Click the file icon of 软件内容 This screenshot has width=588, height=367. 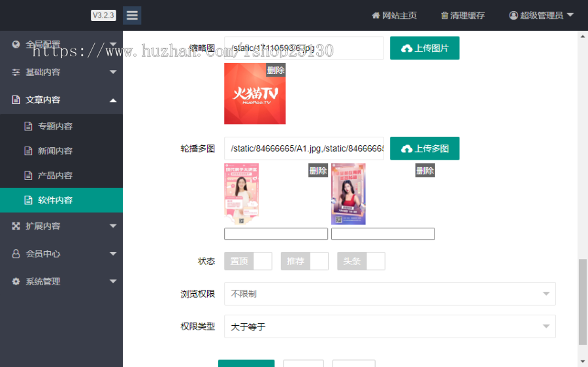pos(28,200)
